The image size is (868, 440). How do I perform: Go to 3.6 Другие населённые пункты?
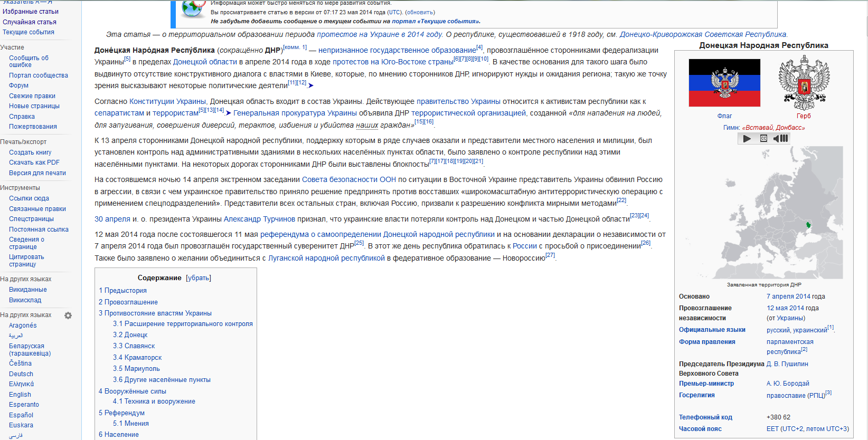tap(162, 380)
